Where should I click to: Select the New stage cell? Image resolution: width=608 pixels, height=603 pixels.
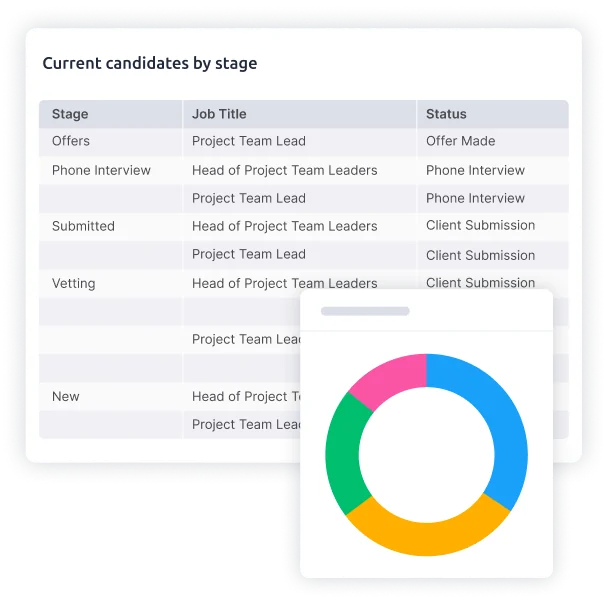(66, 396)
